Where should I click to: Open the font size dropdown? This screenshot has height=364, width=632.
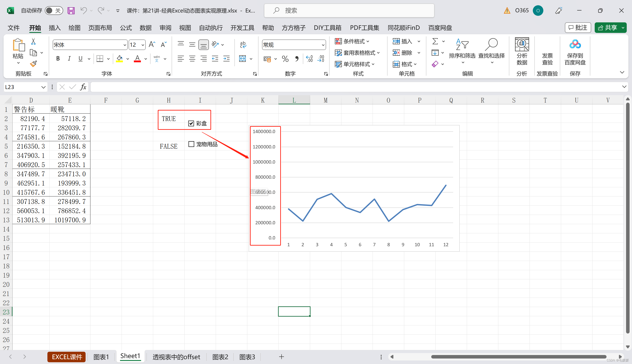coord(143,45)
